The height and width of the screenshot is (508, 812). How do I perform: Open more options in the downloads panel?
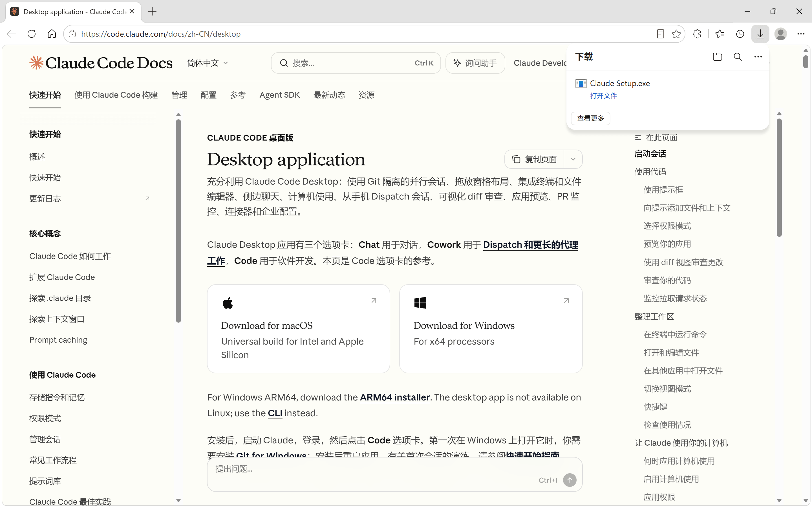(758, 57)
